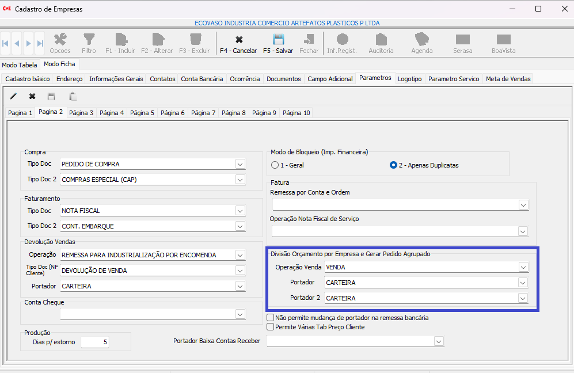Click the Serasa toolbar icon
The height and width of the screenshot is (392, 574).
(x=463, y=40)
